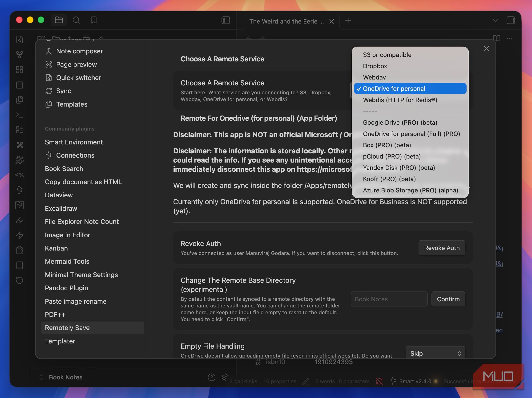The image size is (532, 398).
Task: Select S3 or compatible option
Action: coord(410,55)
